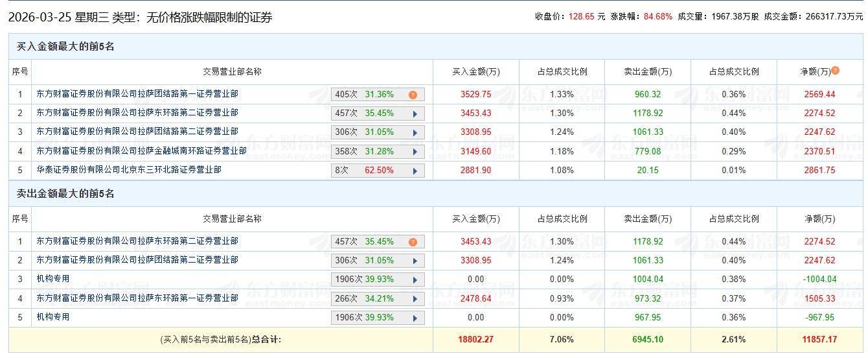Click the arrow in the buy table's 457次 35.45% box
868x358 pixels.
(415, 113)
